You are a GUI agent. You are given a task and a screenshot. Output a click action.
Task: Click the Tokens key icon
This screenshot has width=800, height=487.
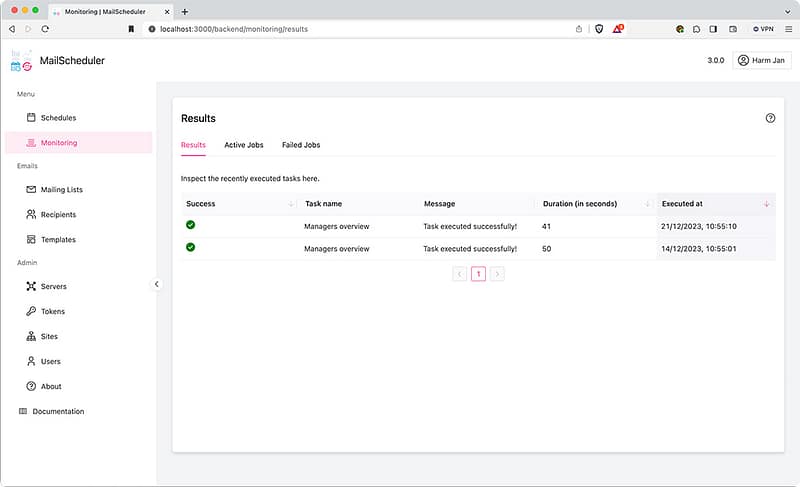(x=31, y=312)
